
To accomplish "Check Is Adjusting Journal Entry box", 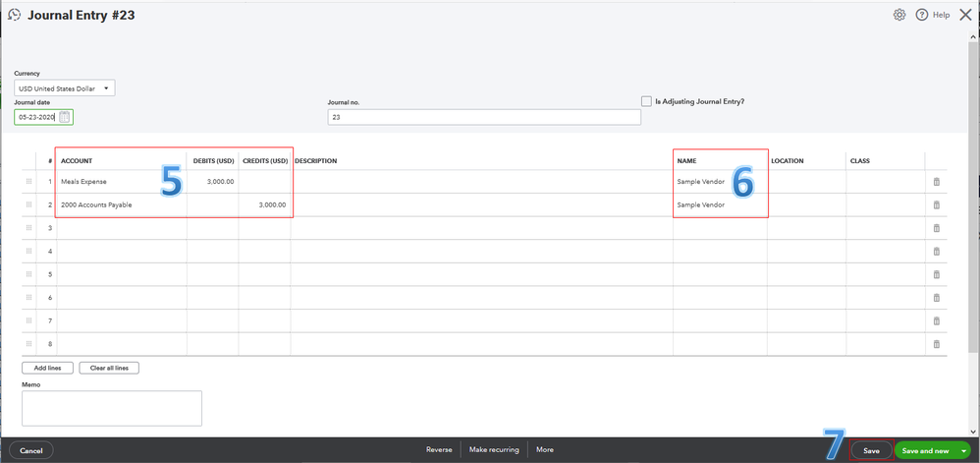I will pyautogui.click(x=646, y=100).
